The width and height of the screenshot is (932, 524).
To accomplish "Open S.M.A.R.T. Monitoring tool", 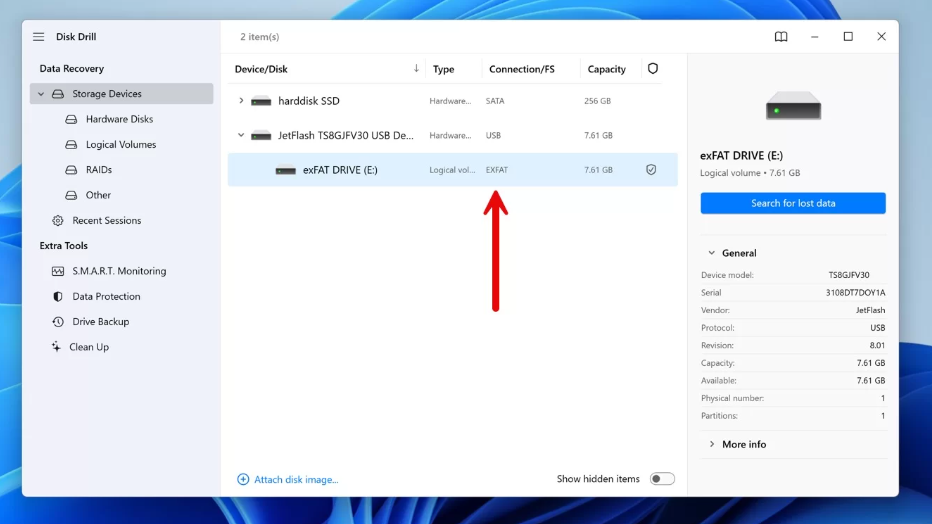I will [x=119, y=271].
